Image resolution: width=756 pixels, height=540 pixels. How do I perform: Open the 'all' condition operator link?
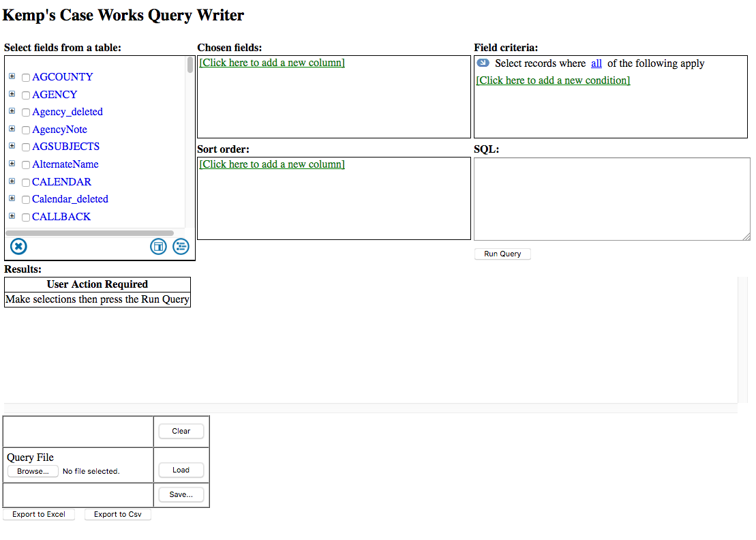coord(596,63)
